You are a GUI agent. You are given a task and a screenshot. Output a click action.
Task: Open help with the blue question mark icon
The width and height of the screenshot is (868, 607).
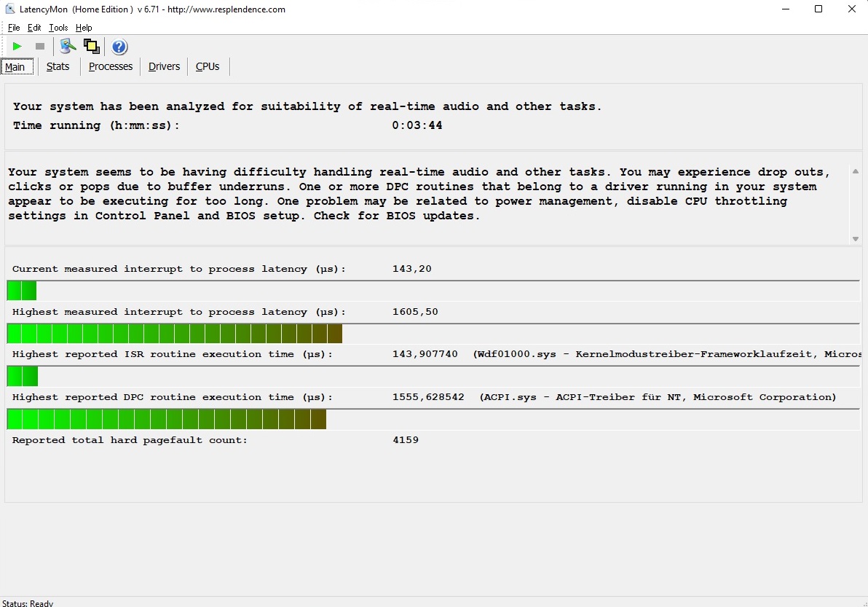119,47
